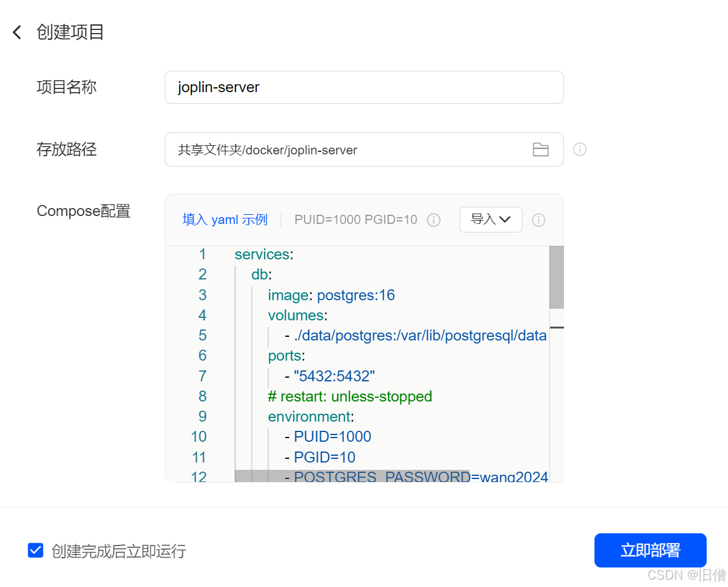
Task: Show info icon right of 导入 dropdown
Action: click(x=538, y=220)
